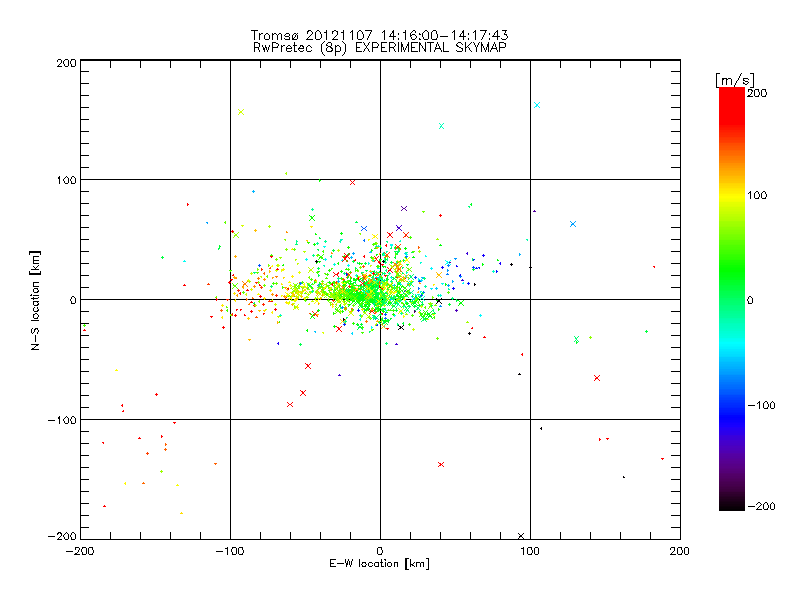Click the yellow X marker near top left
Image resolution: width=800 pixels, height=600 pixels.
pyautogui.click(x=241, y=112)
